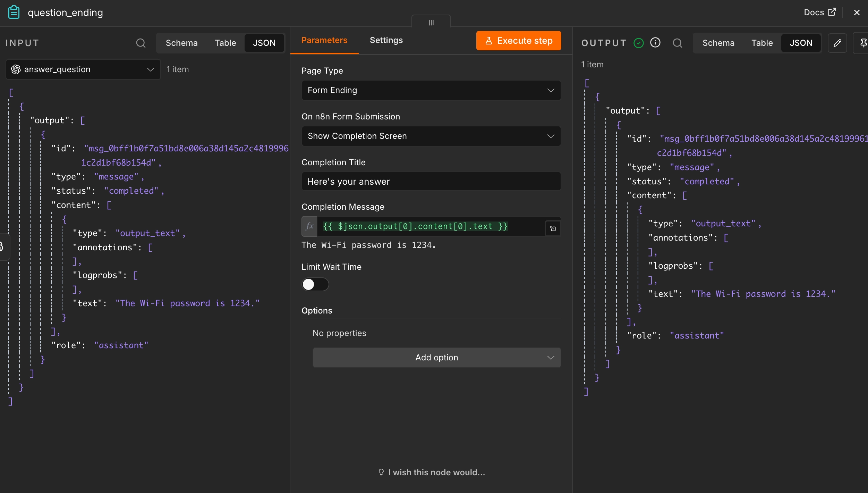Click the expression preview result text
Image resolution: width=868 pixels, height=493 pixels.
[368, 245]
